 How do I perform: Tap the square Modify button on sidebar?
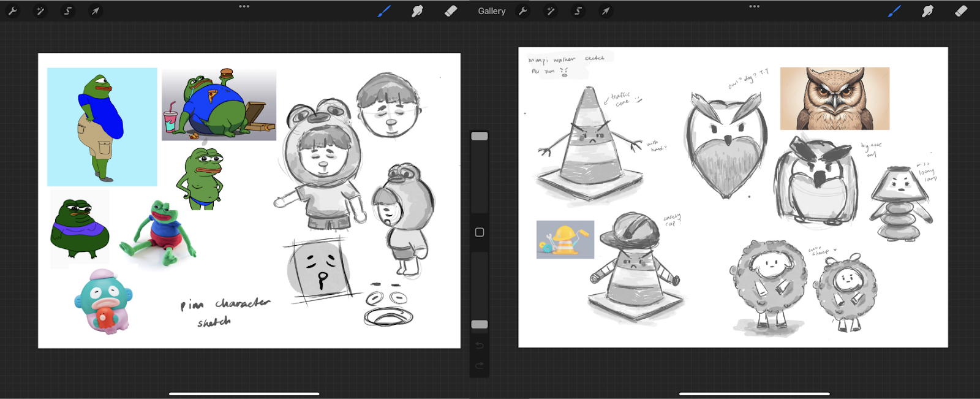pos(480,232)
